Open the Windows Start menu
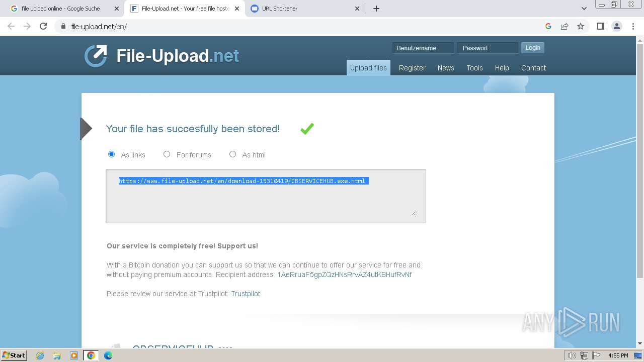The height and width of the screenshot is (362, 644). 14,355
